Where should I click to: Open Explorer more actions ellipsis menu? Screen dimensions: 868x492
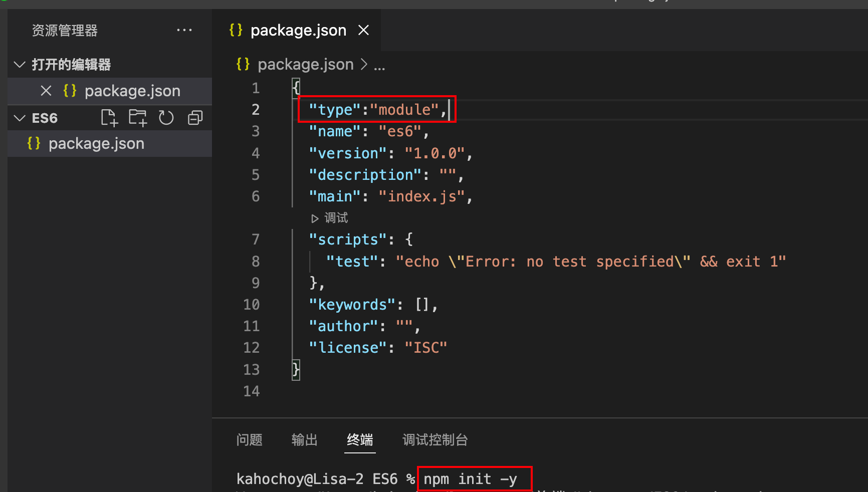pos(184,31)
